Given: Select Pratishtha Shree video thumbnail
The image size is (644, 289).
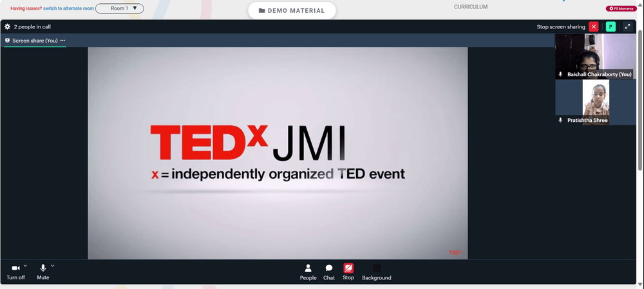Looking at the screenshot, I should [595, 102].
